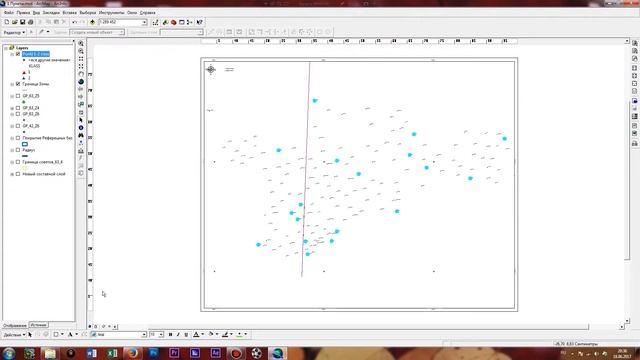This screenshot has height=360, width=640.
Task: Open Excel from the taskbar
Action: coord(112,353)
